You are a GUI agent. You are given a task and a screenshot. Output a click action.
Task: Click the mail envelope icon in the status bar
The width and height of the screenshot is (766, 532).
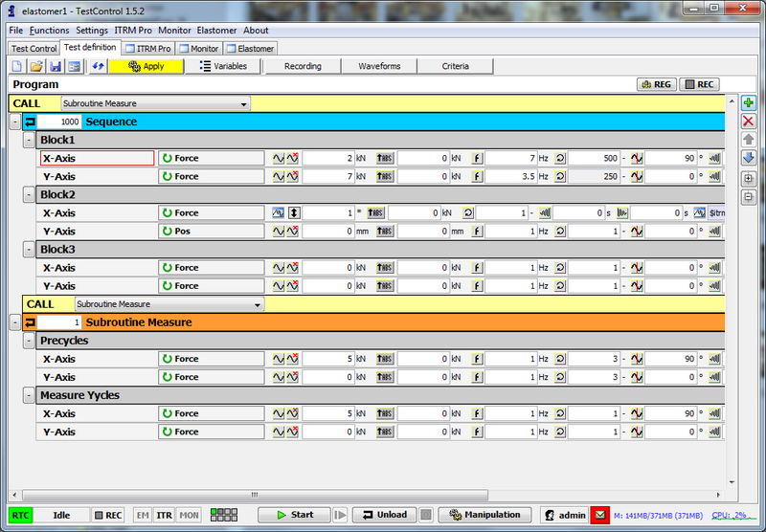(600, 515)
